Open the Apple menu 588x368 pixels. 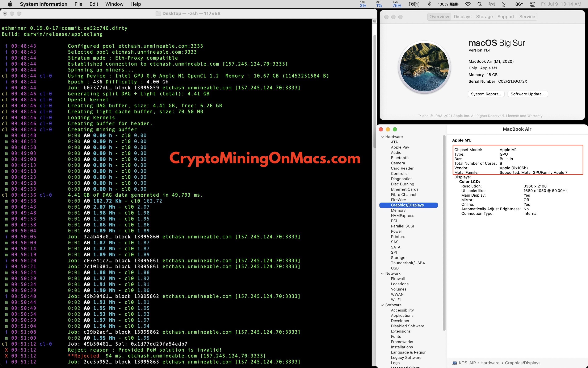(10, 4)
